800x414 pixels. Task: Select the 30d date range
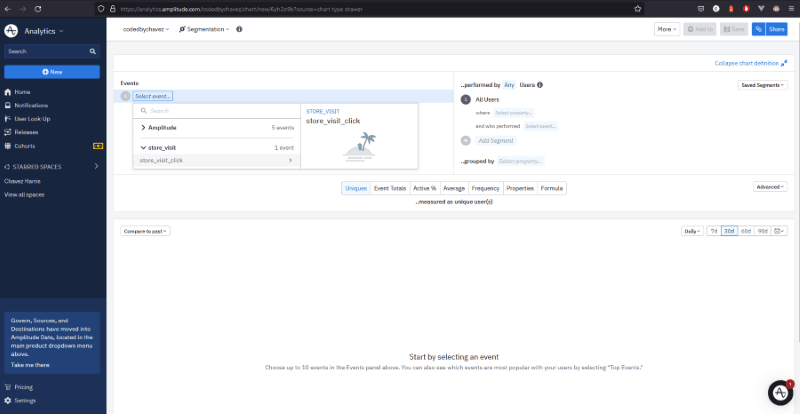729,231
